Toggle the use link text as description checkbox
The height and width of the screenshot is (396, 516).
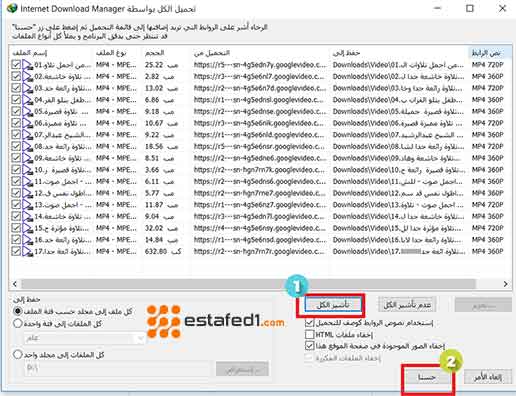click(x=310, y=323)
